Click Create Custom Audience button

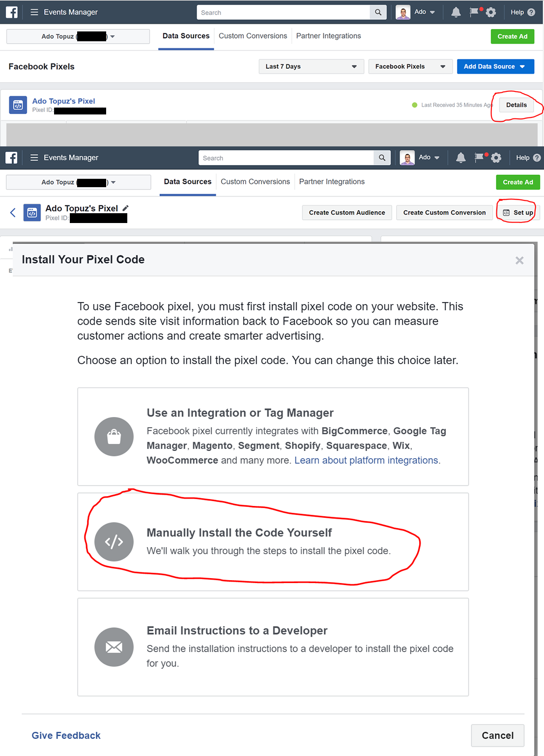point(347,213)
